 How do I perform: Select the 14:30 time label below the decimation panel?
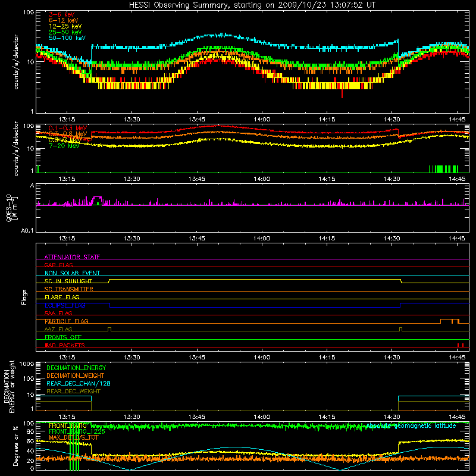click(392, 417)
